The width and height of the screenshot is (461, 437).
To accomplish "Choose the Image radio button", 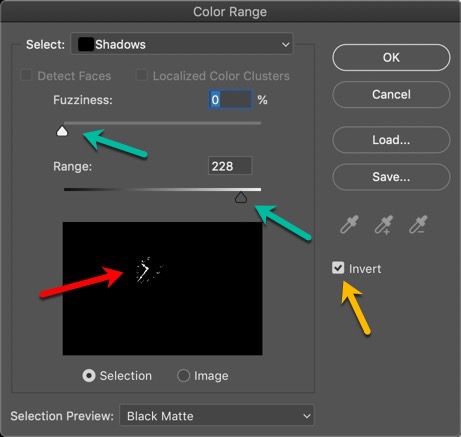I will coord(183,376).
